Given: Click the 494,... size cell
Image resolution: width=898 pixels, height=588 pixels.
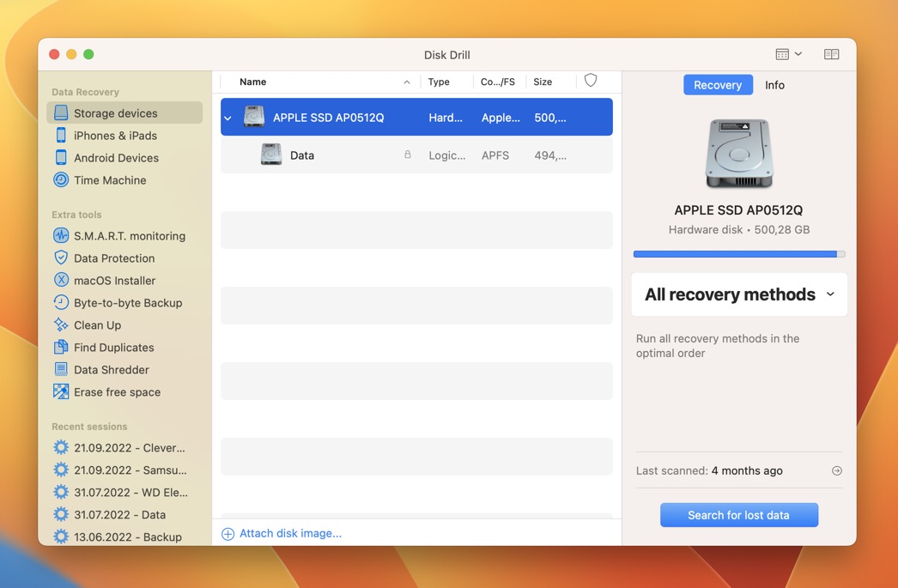Looking at the screenshot, I should tap(550, 155).
